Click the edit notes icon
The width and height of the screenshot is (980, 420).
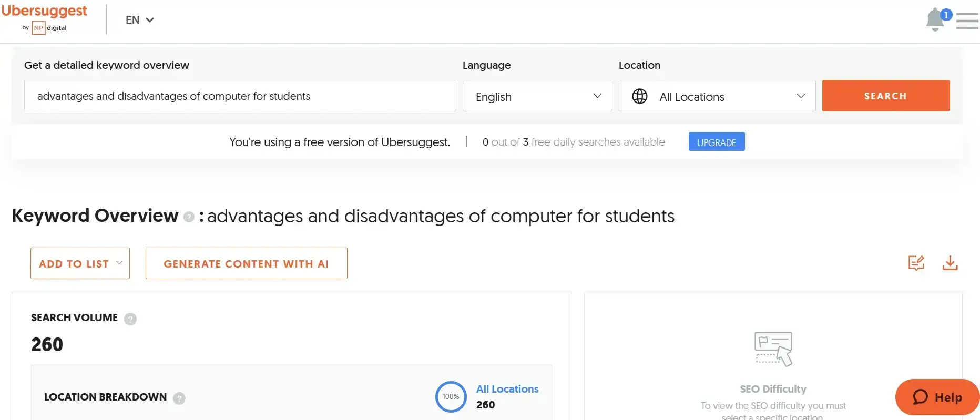[x=916, y=263]
